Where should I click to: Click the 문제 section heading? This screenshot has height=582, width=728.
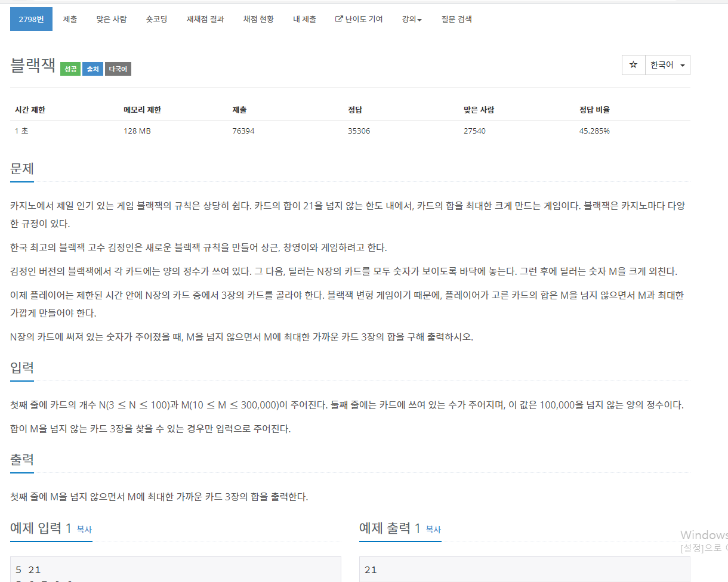pos(22,168)
